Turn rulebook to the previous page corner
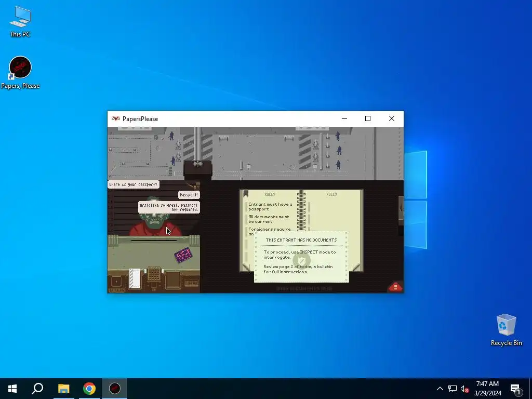The height and width of the screenshot is (399, 532). pyautogui.click(x=246, y=268)
